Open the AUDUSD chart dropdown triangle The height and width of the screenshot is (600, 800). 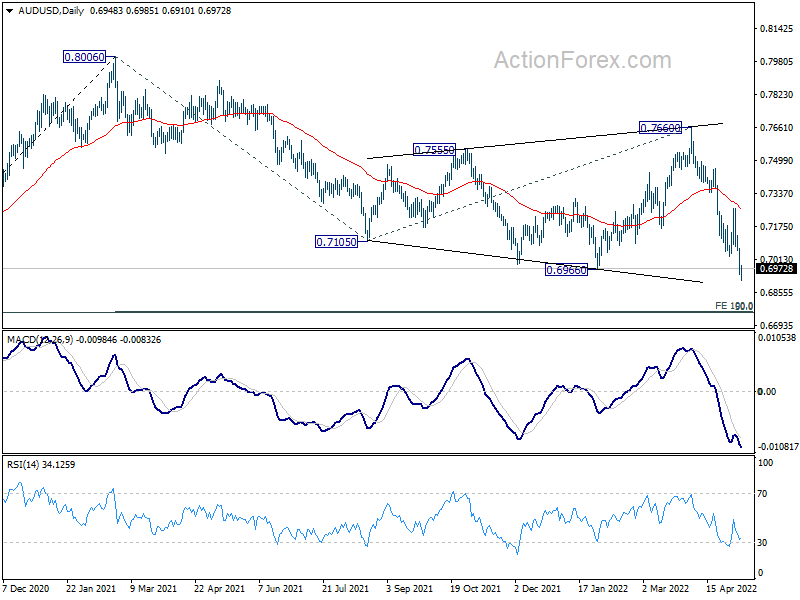point(9,11)
